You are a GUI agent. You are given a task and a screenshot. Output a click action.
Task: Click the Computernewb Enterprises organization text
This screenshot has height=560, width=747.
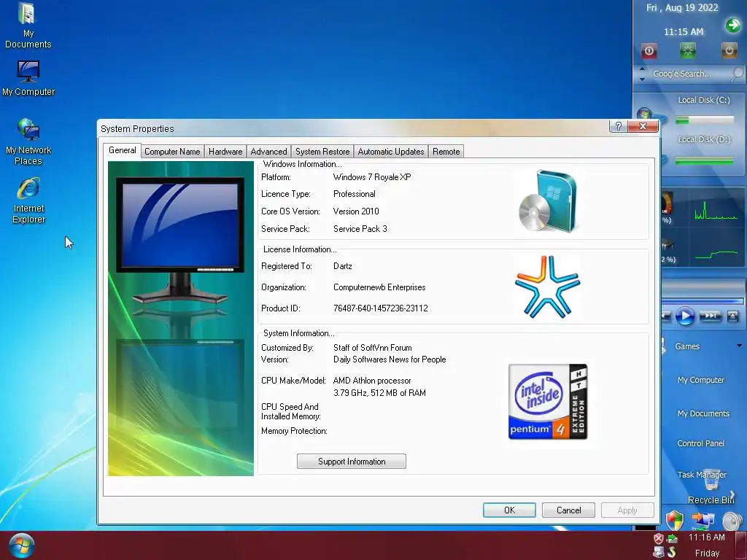pos(379,287)
